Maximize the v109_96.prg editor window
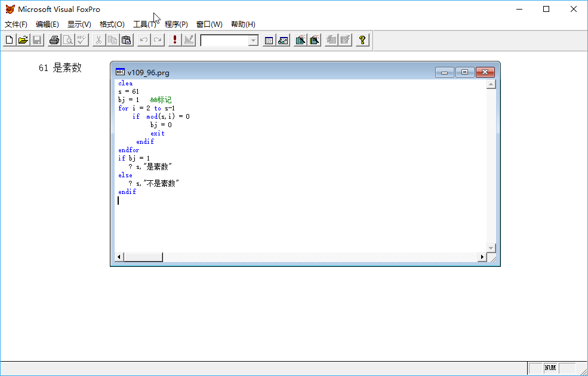 pyautogui.click(x=464, y=72)
